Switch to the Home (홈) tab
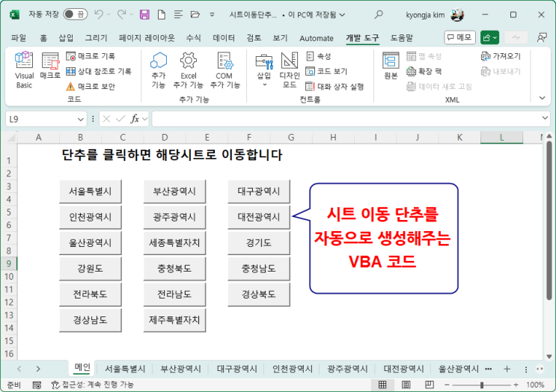Image resolution: width=556 pixels, height=392 pixels. (x=43, y=38)
